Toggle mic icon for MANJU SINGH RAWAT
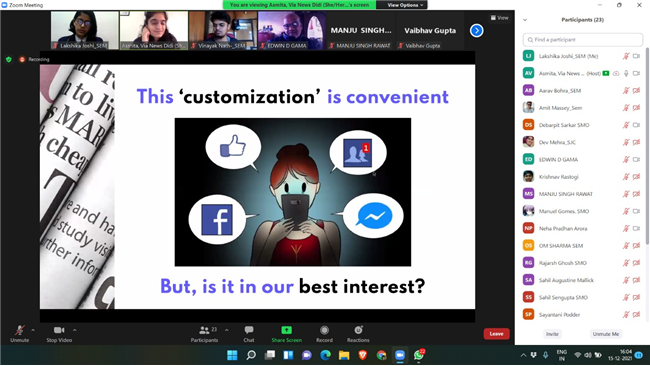650x366 pixels. pos(626,194)
